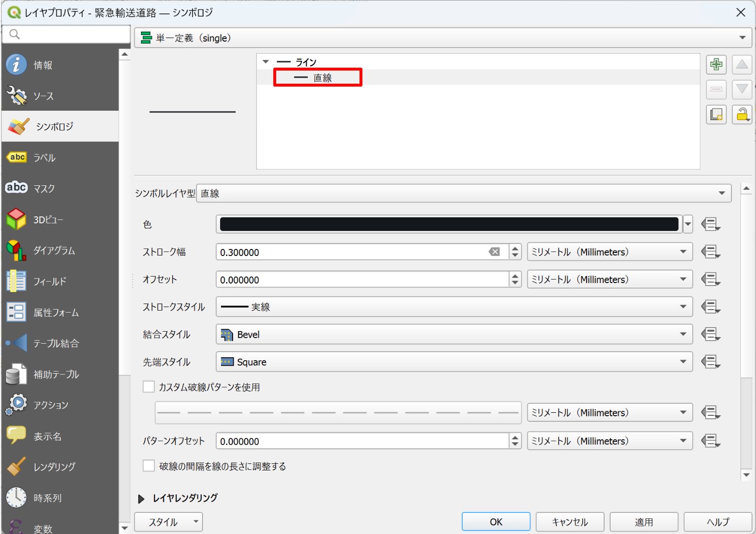Lock the symbol layer color
This screenshot has height=534, width=756.
742,115
